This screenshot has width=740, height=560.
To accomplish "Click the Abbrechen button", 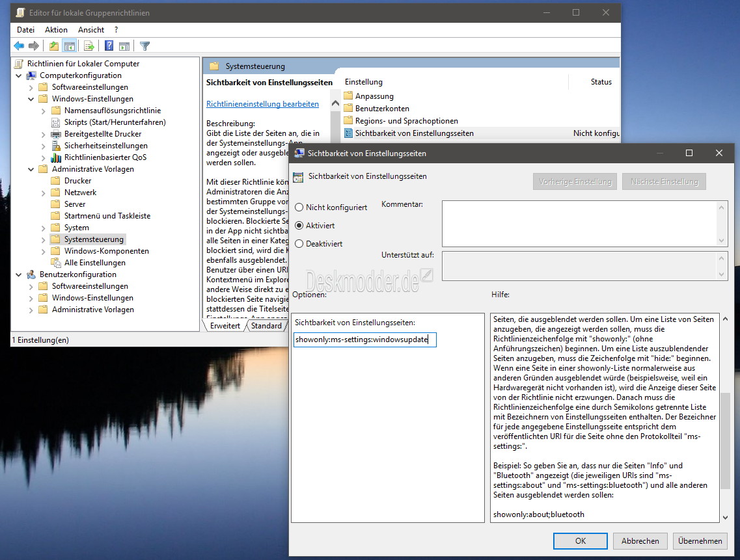I will 640,540.
